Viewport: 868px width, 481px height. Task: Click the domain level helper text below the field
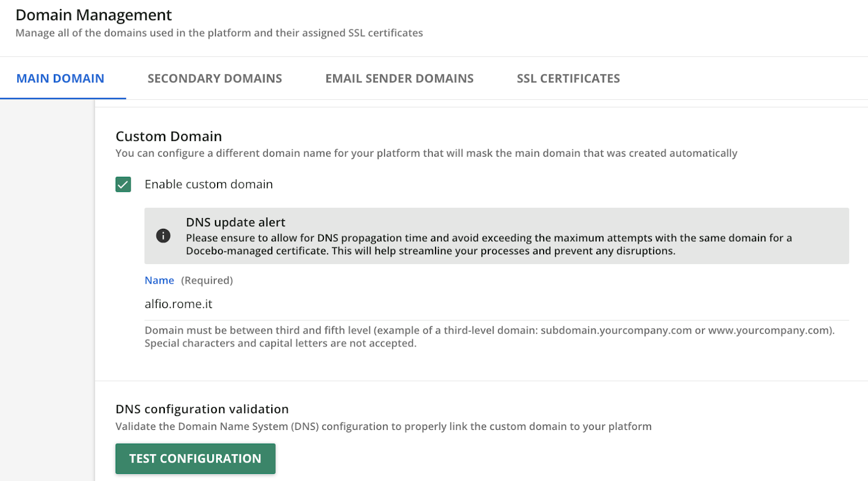point(488,337)
